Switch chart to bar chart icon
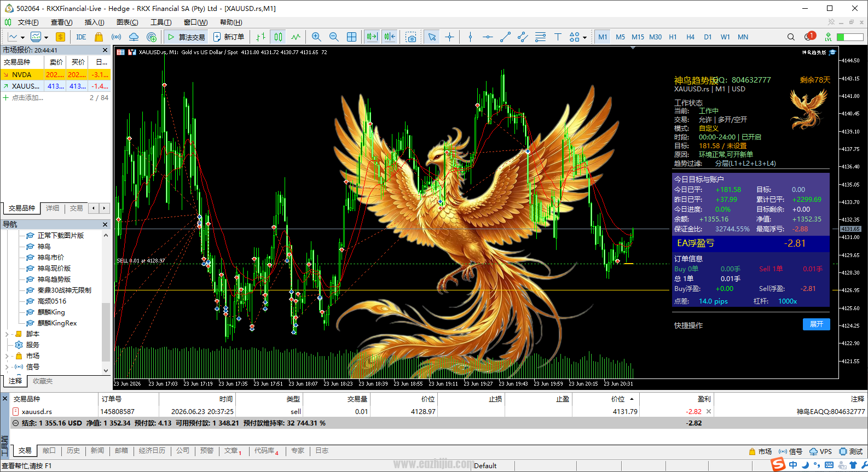The height and width of the screenshot is (472, 868). (261, 37)
